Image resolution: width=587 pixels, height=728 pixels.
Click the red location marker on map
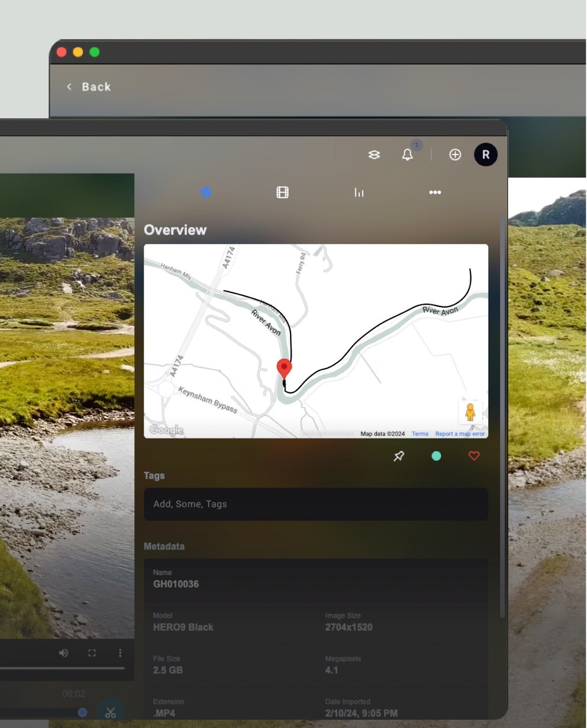[x=285, y=368]
